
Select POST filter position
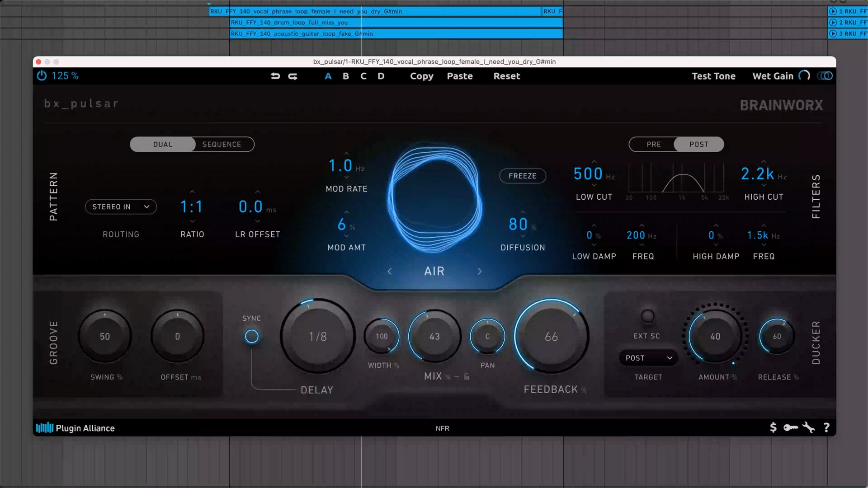699,144
